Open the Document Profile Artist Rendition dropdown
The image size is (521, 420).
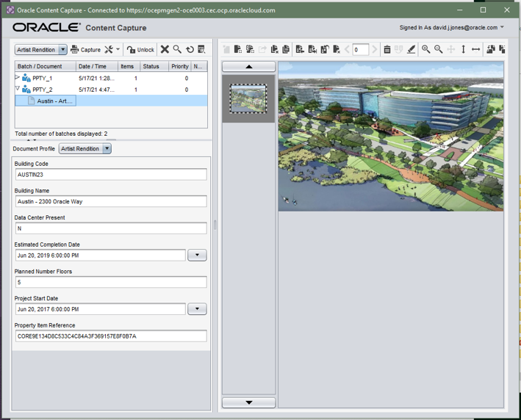[x=107, y=148]
